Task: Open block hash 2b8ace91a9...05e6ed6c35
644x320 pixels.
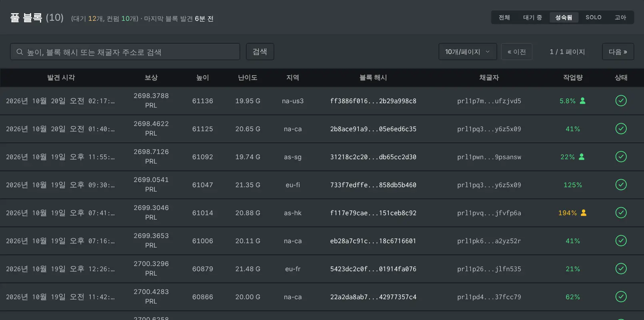Action: click(373, 129)
